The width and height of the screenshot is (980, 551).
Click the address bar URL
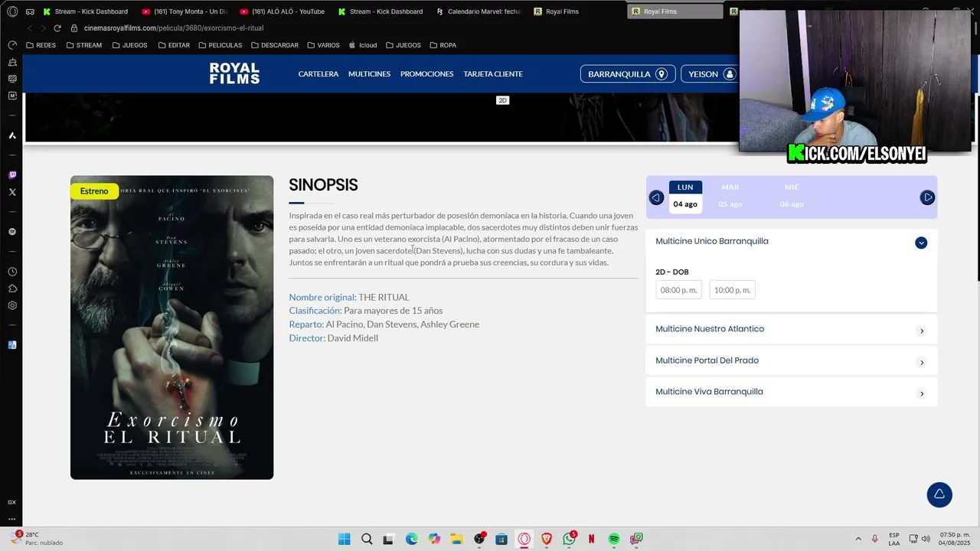[x=174, y=28]
